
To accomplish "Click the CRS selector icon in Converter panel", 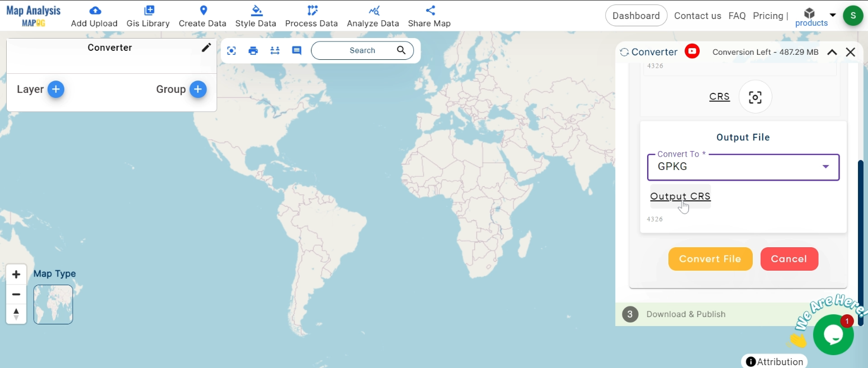I will [755, 97].
